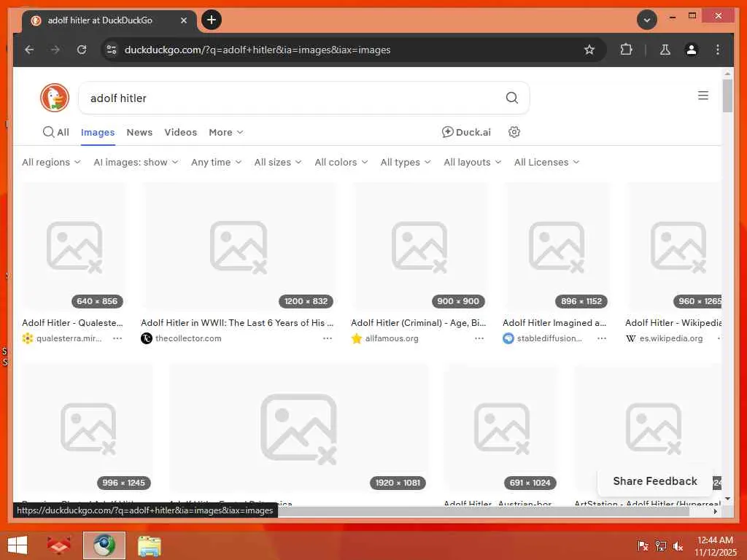Expand the More tabs dropdown
Viewport: 747px width, 560px height.
click(226, 133)
